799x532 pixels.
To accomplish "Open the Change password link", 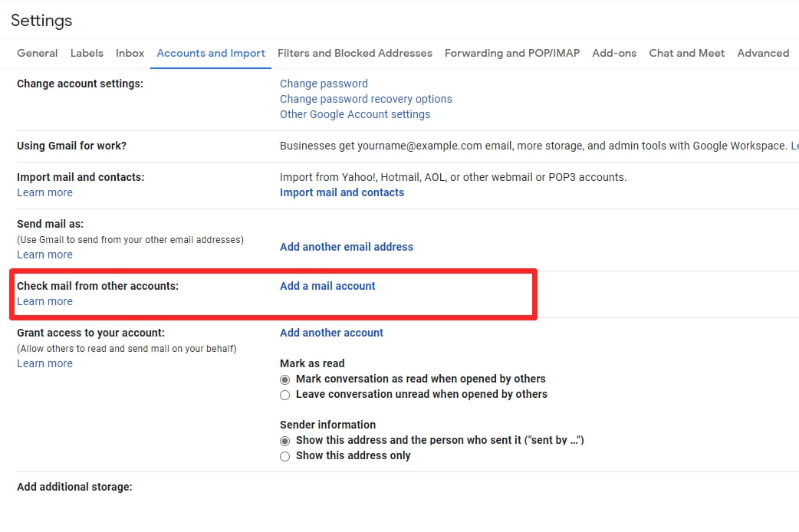I will (323, 84).
